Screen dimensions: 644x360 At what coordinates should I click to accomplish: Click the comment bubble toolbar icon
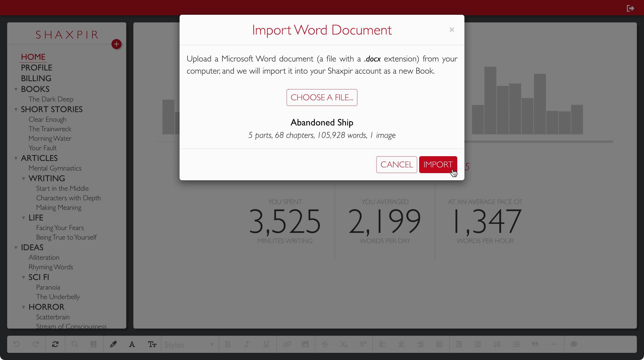[574, 344]
